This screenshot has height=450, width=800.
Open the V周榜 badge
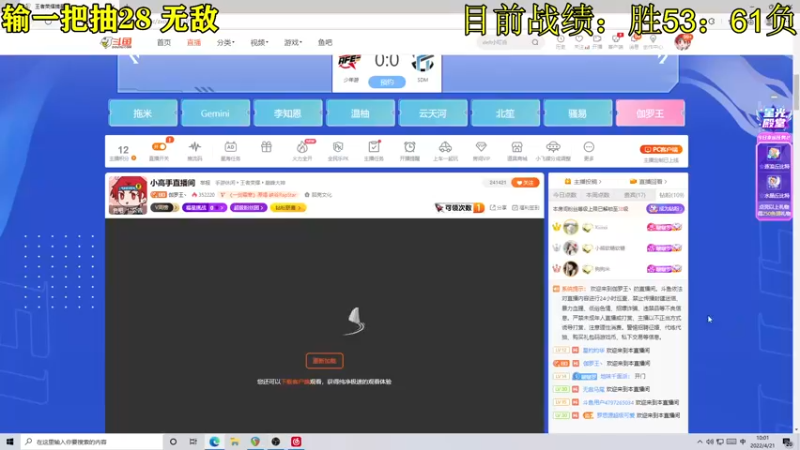click(x=164, y=208)
